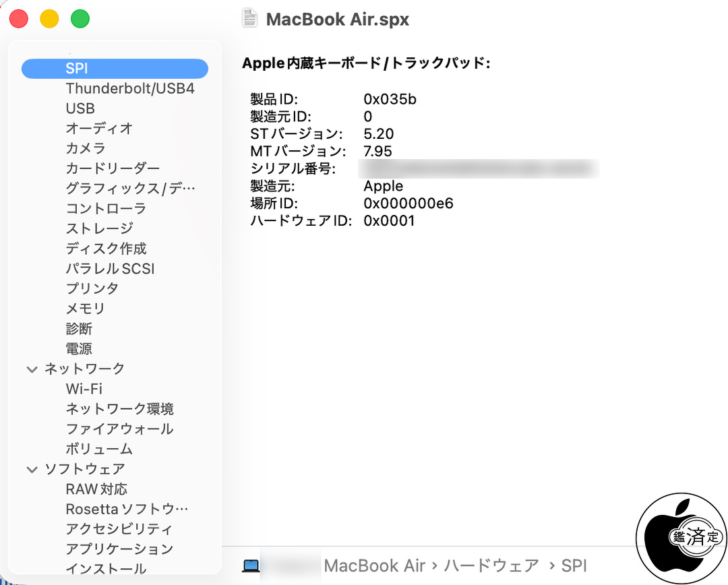728x585 pixels.
Task: Select Wi-Fi under ネットワーク
Action: [x=84, y=389]
